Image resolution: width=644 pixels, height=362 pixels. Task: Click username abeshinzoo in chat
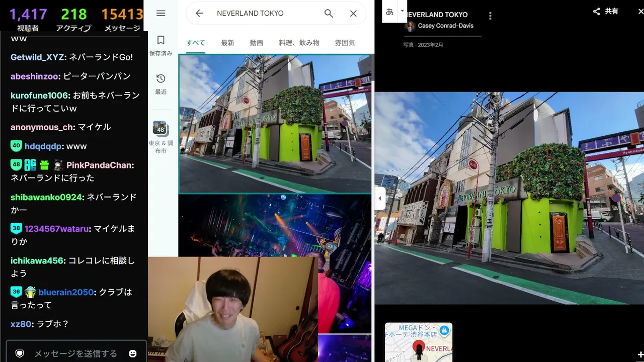coord(34,76)
